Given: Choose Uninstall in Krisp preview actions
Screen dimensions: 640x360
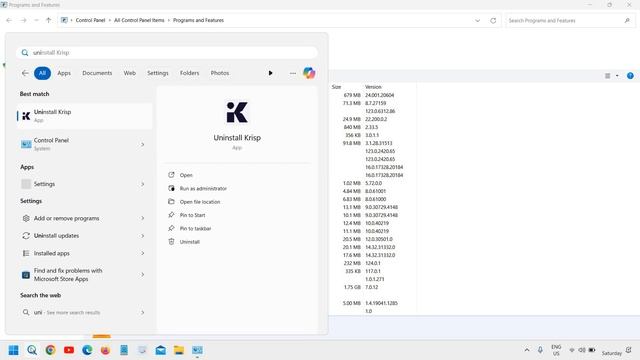Looking at the screenshot, I should click(x=190, y=242).
